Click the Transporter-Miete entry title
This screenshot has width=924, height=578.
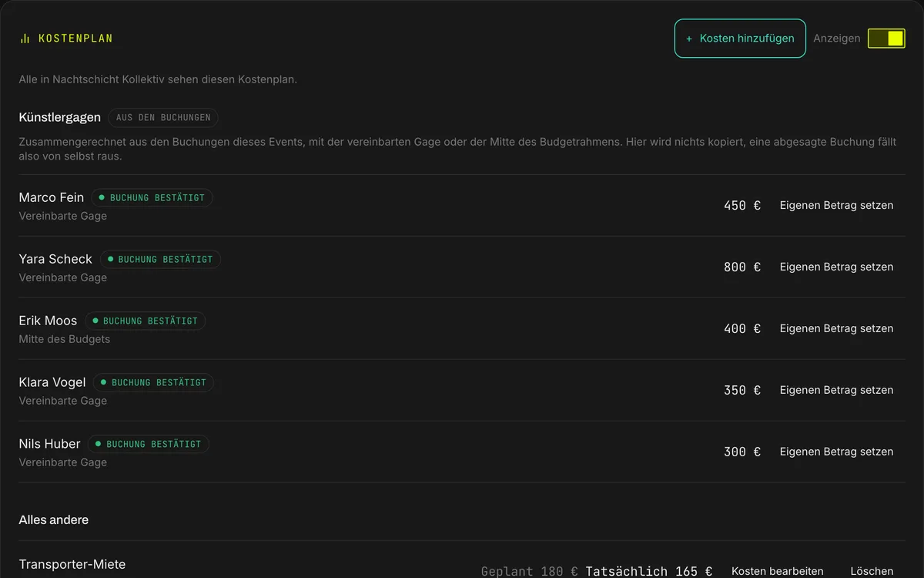(72, 565)
